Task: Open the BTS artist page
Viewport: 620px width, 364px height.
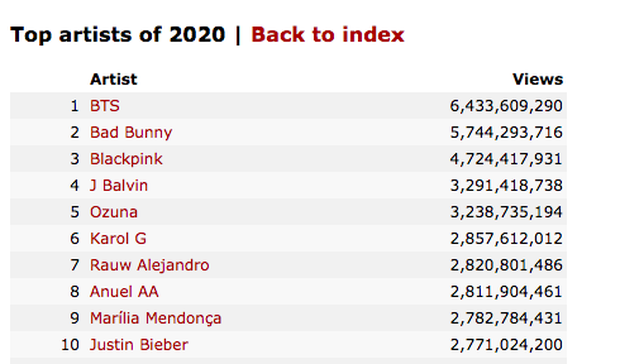Action: [104, 106]
